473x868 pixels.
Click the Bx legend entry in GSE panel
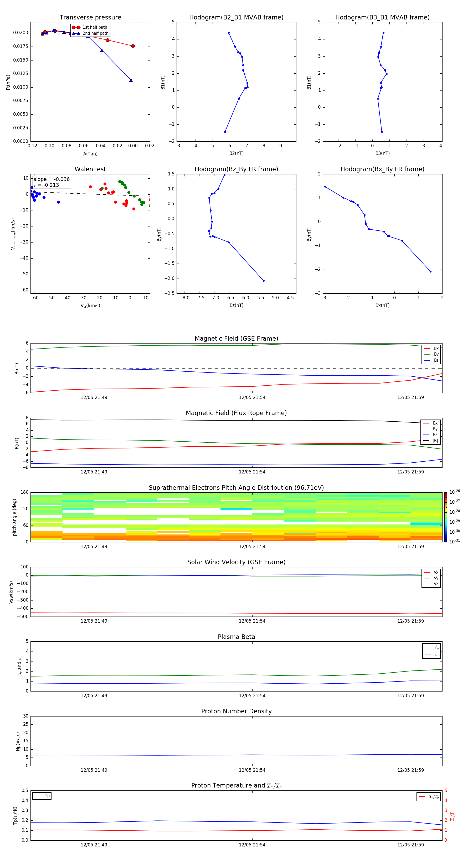click(431, 349)
